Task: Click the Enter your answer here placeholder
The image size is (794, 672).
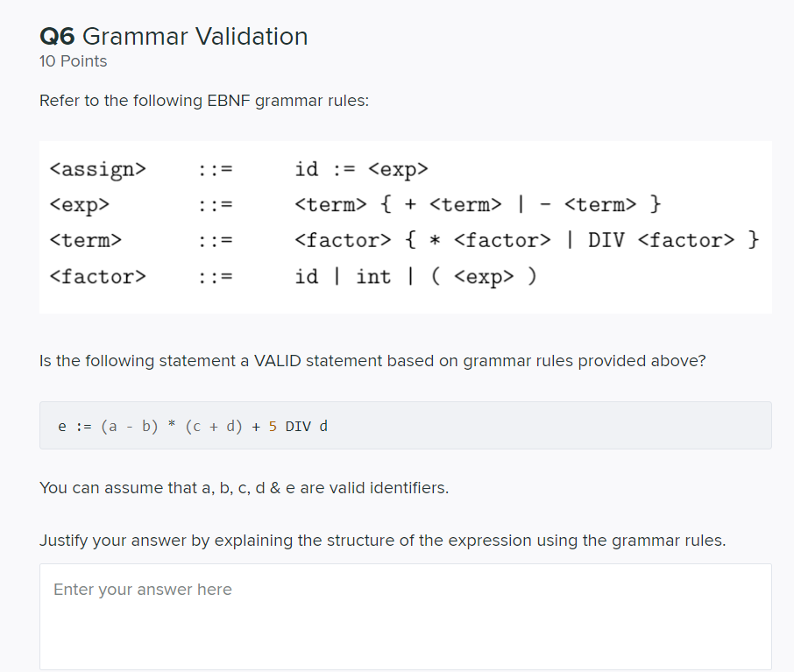Action: point(143,589)
